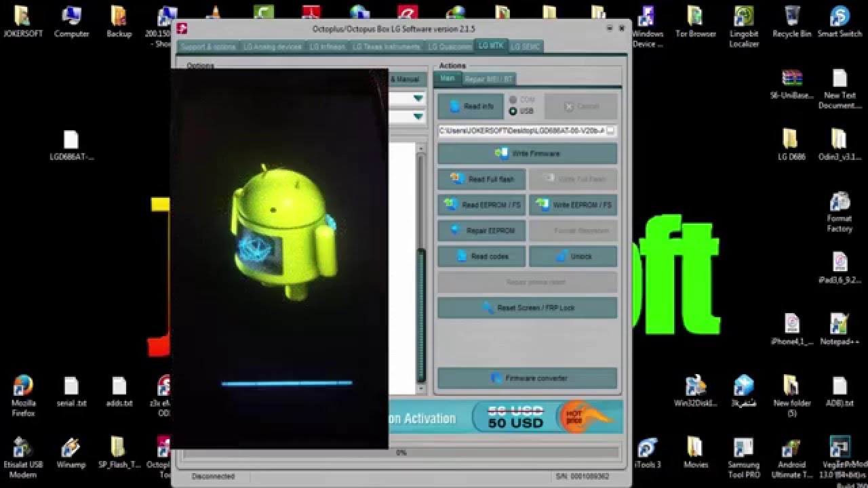Click the Repair EEPROM button
Screen dimensions: 868x488
point(481,230)
